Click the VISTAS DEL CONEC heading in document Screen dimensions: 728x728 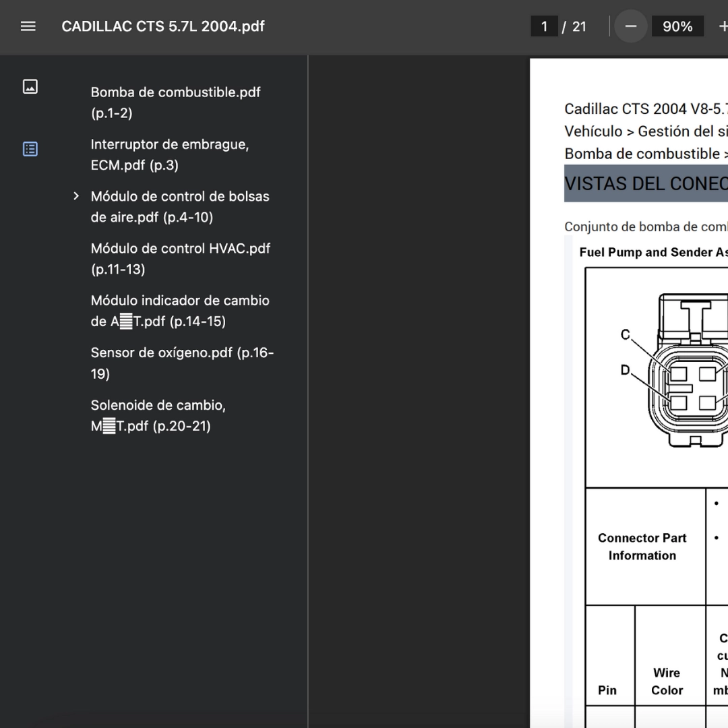(x=646, y=184)
